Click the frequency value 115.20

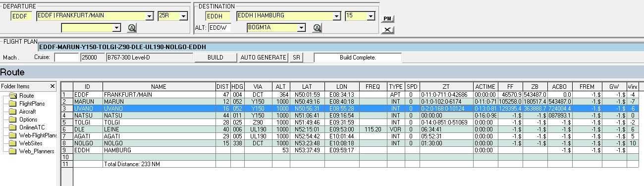click(x=373, y=129)
